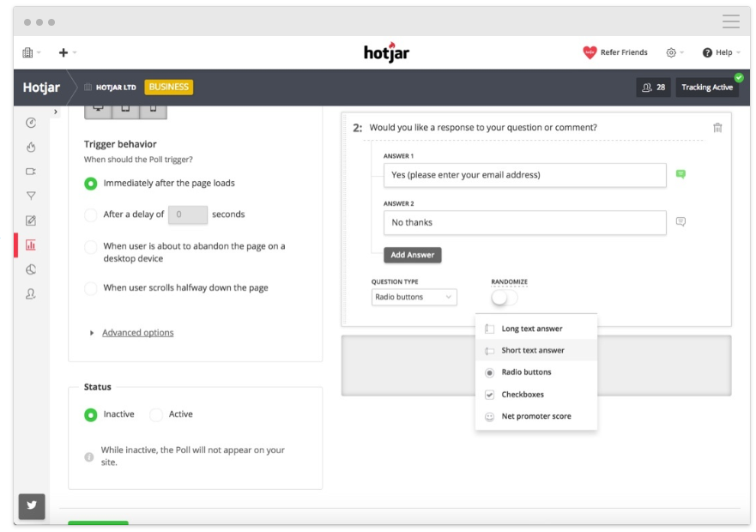Click green comment icon for Answer 1
Image resolution: width=756 pixels, height=532 pixels.
[x=680, y=174]
